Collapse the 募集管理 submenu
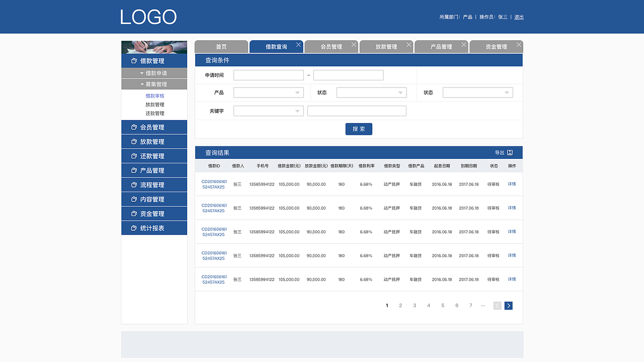Screen dimensions: 644x362 point(154,84)
